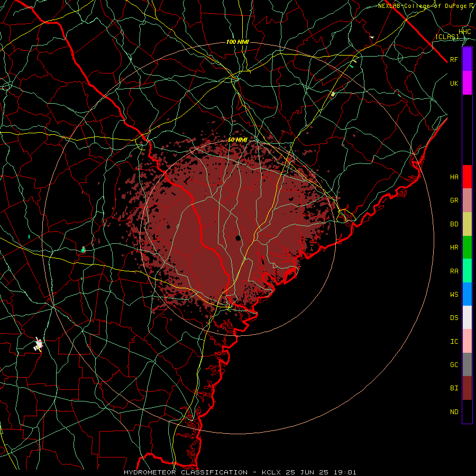
Task: Click the IC light-pink legend swatch
Action: (x=467, y=341)
